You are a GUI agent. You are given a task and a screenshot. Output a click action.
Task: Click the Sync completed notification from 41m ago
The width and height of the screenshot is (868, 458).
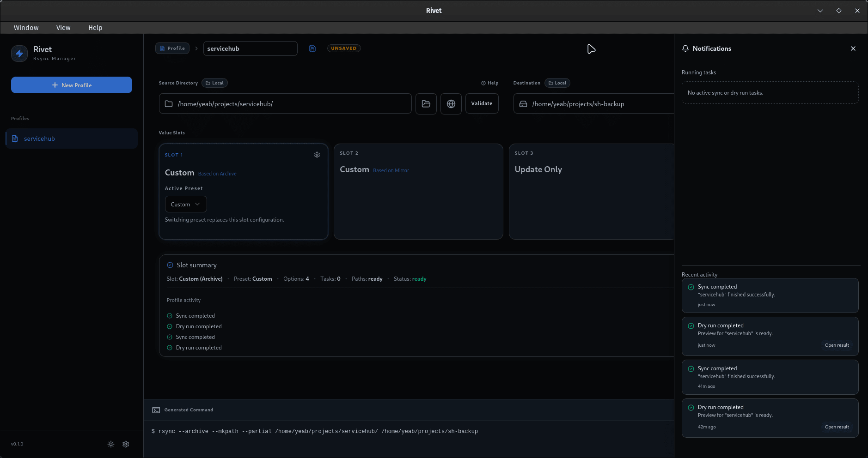coord(770,377)
